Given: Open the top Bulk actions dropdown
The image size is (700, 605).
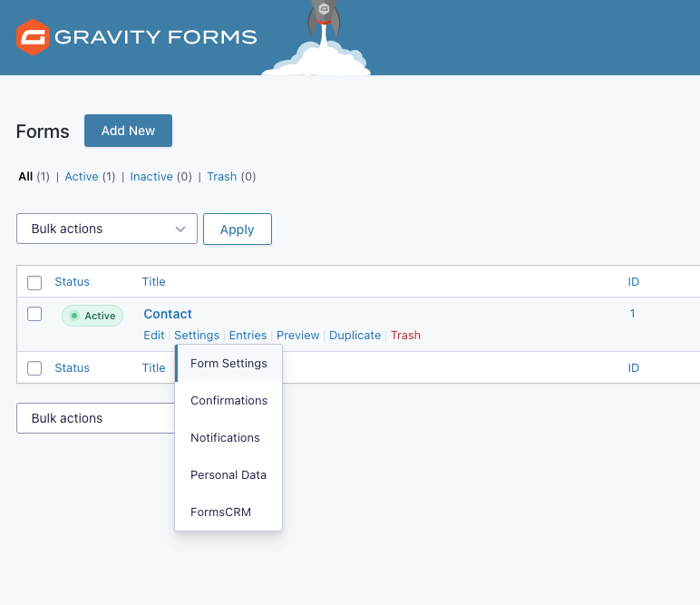Looking at the screenshot, I should pos(107,229).
